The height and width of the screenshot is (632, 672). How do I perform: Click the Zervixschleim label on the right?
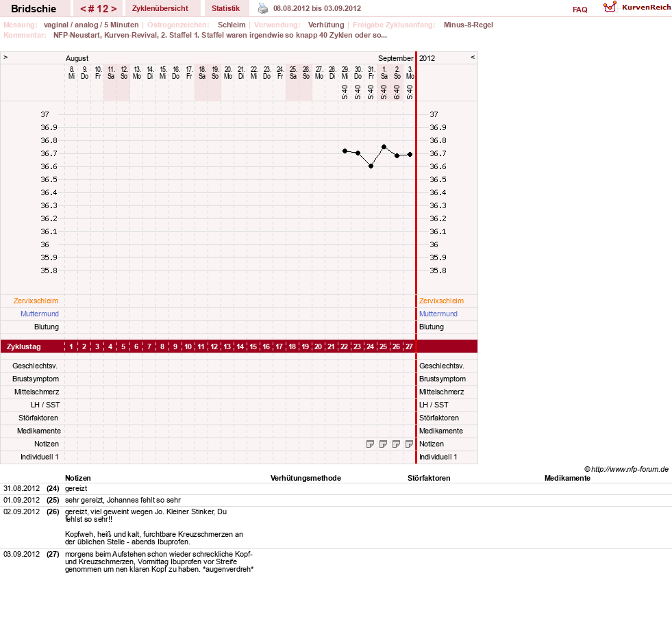coord(441,301)
